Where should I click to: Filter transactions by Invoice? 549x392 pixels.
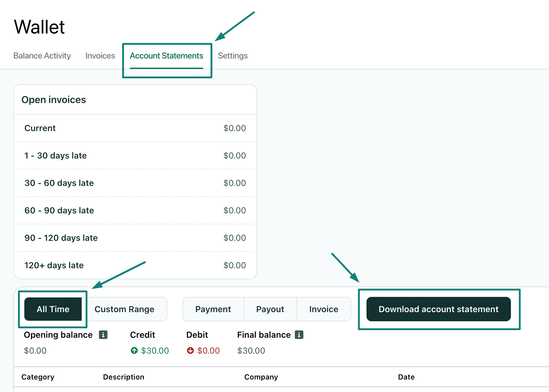coord(324,309)
